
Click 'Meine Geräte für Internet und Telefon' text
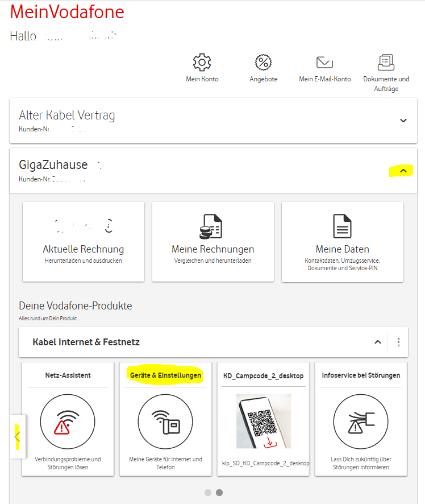(x=165, y=463)
